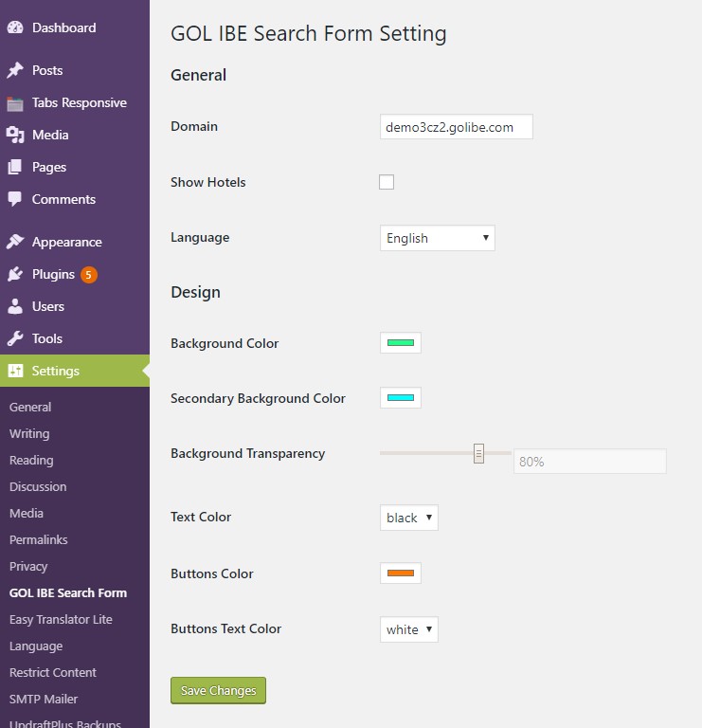The image size is (702, 728).
Task: Click the Posts pushpin icon
Action: point(15,70)
